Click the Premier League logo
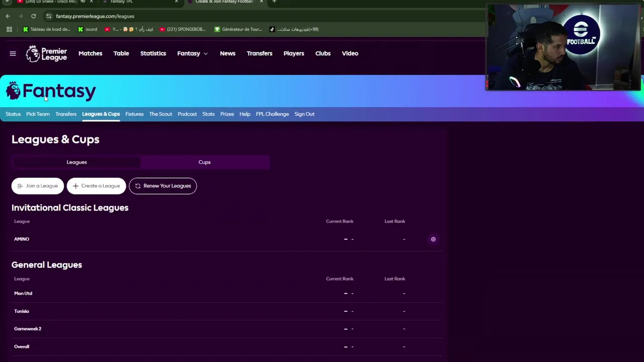 pos(46,54)
